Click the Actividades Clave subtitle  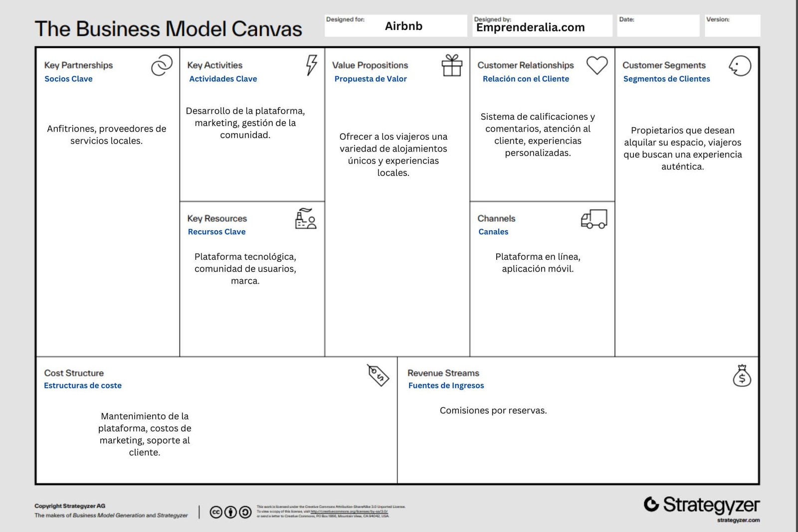[223, 79]
